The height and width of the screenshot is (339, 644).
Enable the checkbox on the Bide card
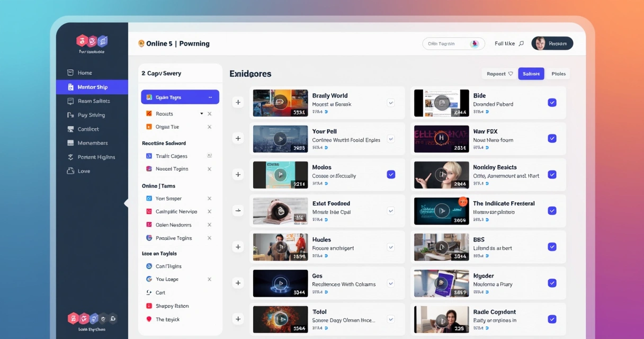(x=552, y=102)
